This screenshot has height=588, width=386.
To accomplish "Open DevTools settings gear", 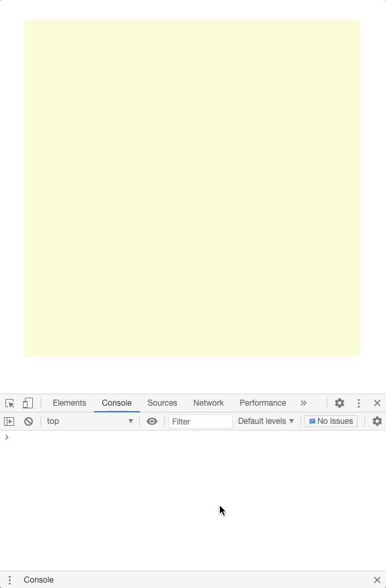I will coord(340,403).
